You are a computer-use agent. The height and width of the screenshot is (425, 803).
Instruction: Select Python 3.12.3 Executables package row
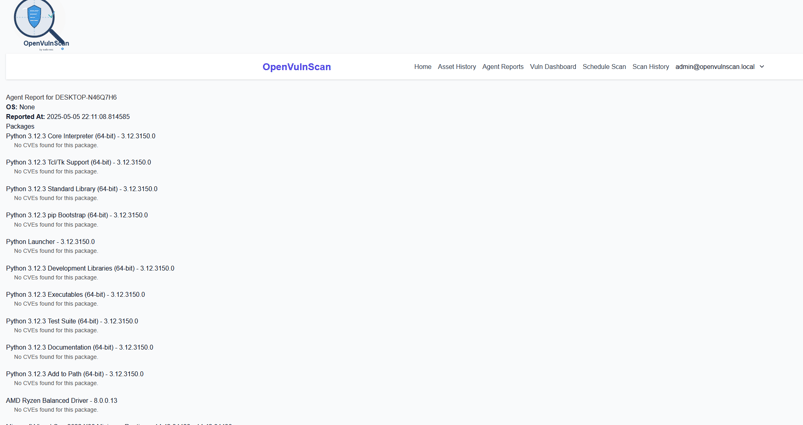pos(75,294)
